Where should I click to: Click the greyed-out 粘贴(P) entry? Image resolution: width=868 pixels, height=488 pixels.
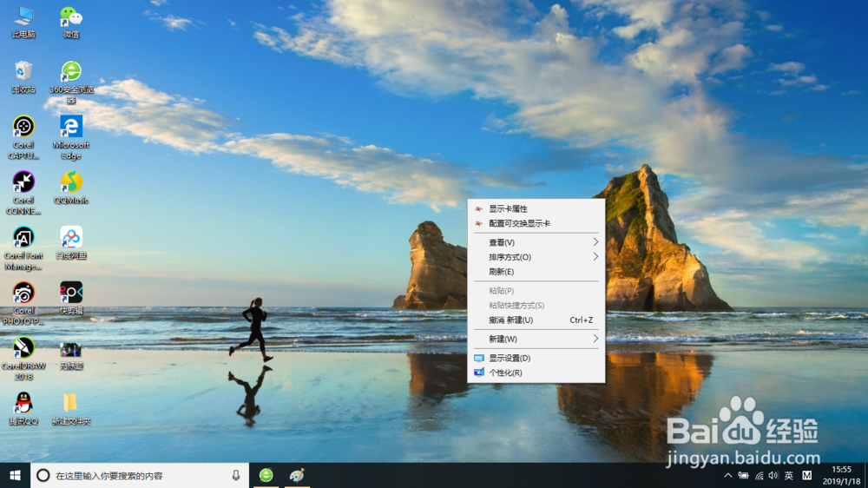[x=536, y=290]
